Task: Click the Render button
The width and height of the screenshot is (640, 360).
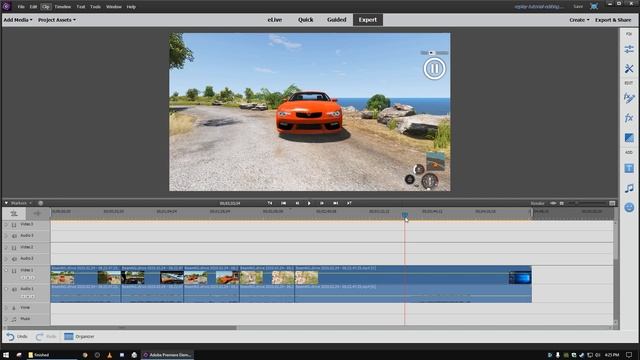Action: pos(537,203)
